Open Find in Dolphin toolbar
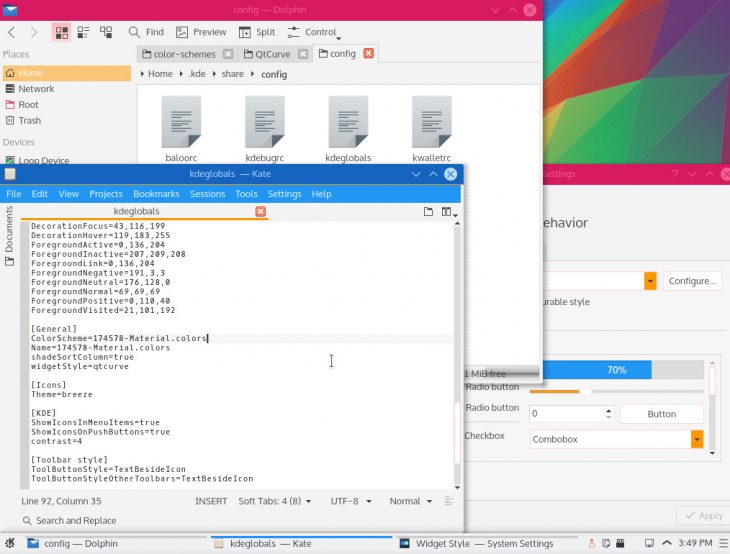This screenshot has height=554, width=730. [x=146, y=32]
